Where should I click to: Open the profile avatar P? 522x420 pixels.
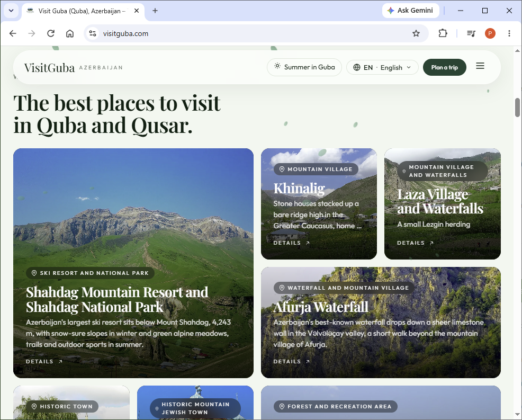coord(490,33)
